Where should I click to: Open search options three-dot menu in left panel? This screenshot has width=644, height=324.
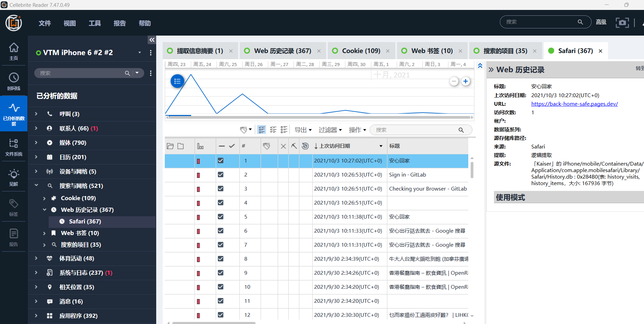151,73
